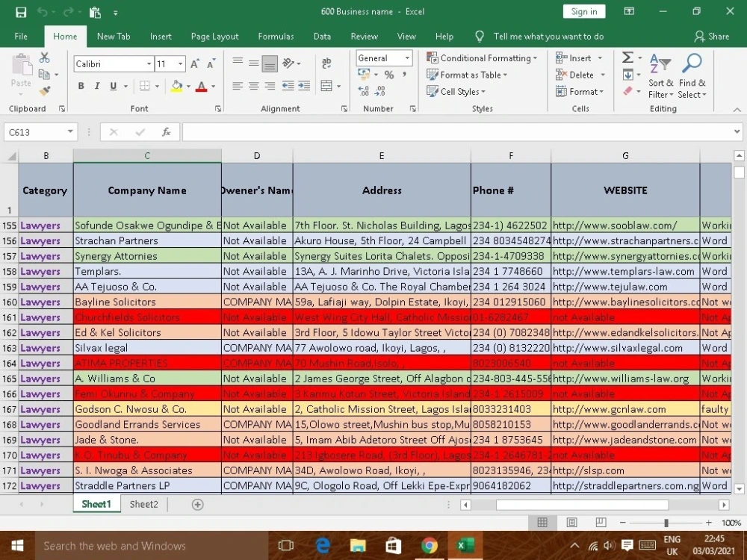747x560 pixels.
Task: Click the Insert cells button
Action: (x=574, y=58)
